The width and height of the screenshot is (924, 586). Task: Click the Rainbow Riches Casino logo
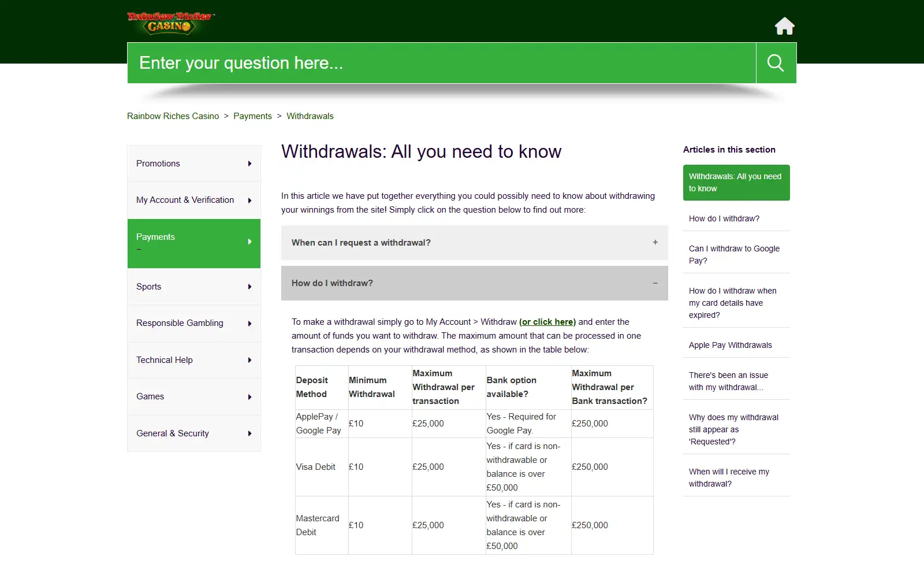click(x=171, y=23)
